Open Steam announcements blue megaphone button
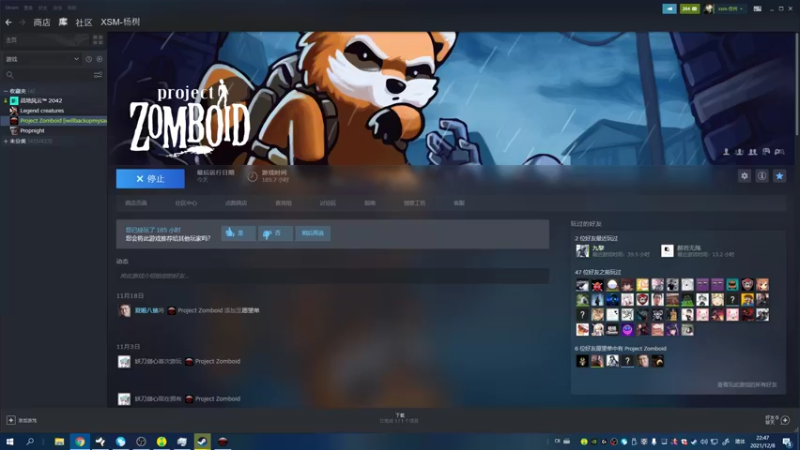 [x=669, y=9]
